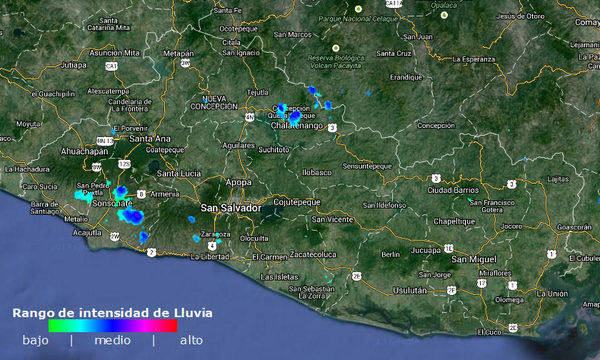Screen dimensions: 600x360
Task: Click the La Esperanza label
Action: 474,59
